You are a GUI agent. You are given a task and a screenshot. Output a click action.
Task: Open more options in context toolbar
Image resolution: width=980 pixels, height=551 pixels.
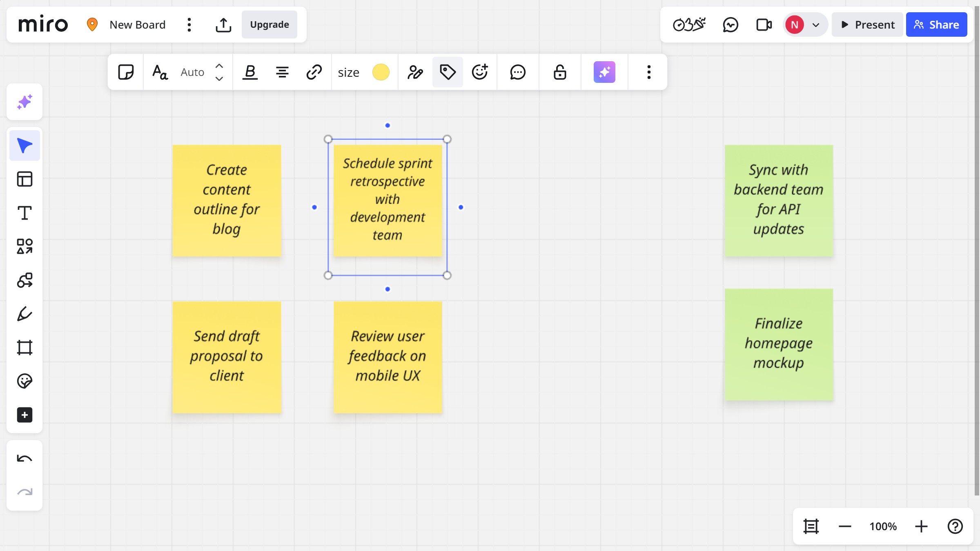pos(648,72)
